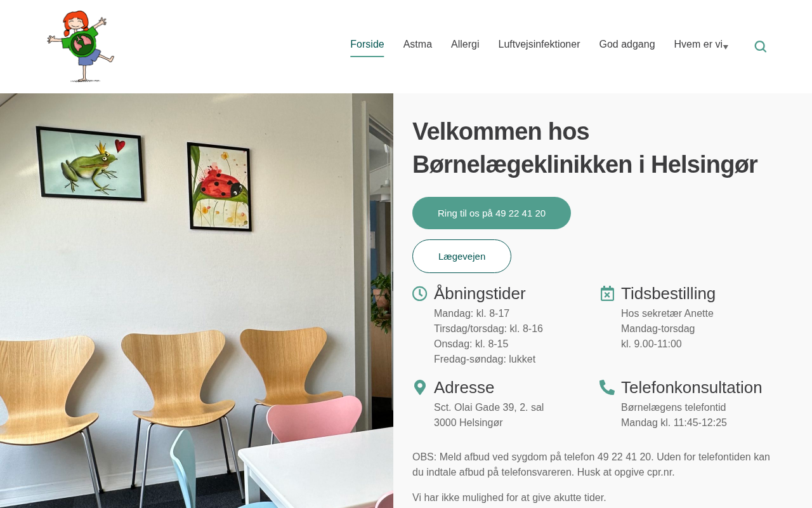Select God adgang in the navigation
The width and height of the screenshot is (812, 508).
[627, 44]
